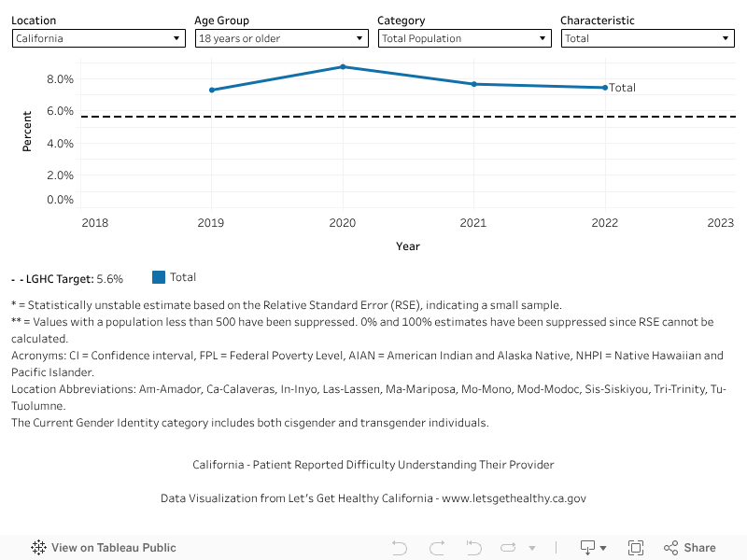The height and width of the screenshot is (560, 747).
Task: Click the Total legend label
Action: (183, 277)
